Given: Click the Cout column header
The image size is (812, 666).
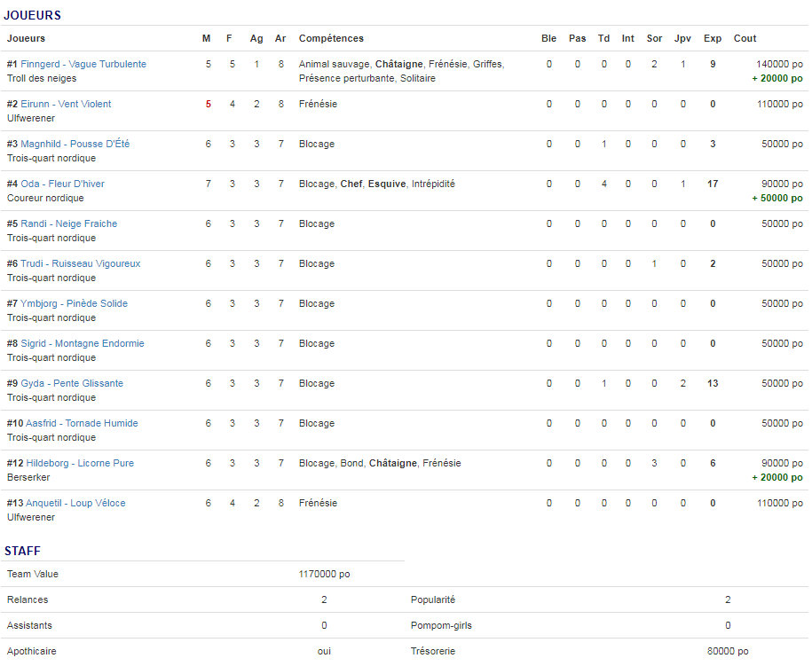Looking at the screenshot, I should point(745,38).
